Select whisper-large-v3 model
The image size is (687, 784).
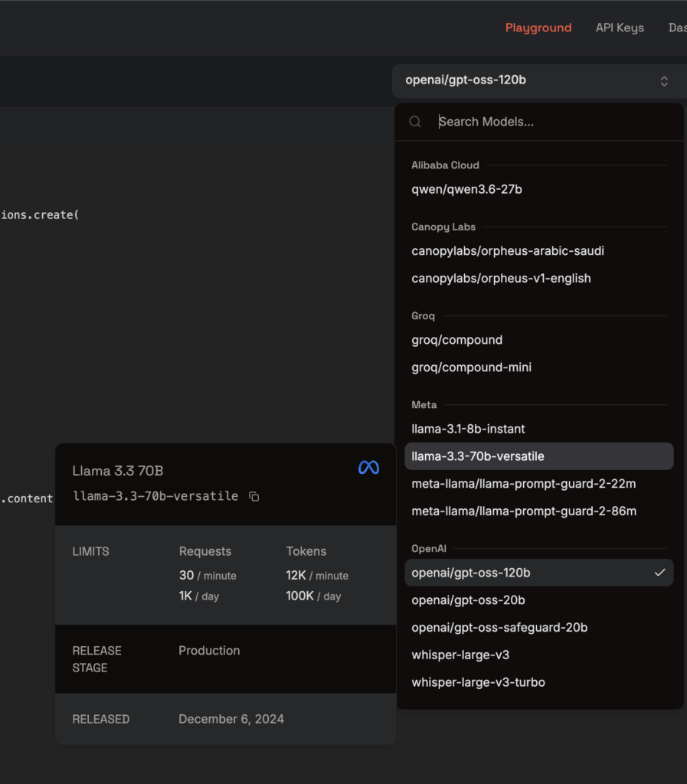click(x=539, y=655)
